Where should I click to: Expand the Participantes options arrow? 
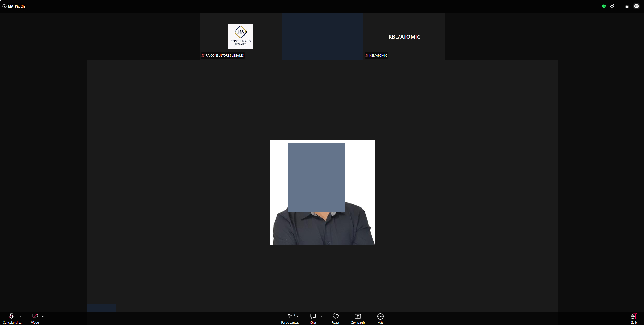pos(298,316)
